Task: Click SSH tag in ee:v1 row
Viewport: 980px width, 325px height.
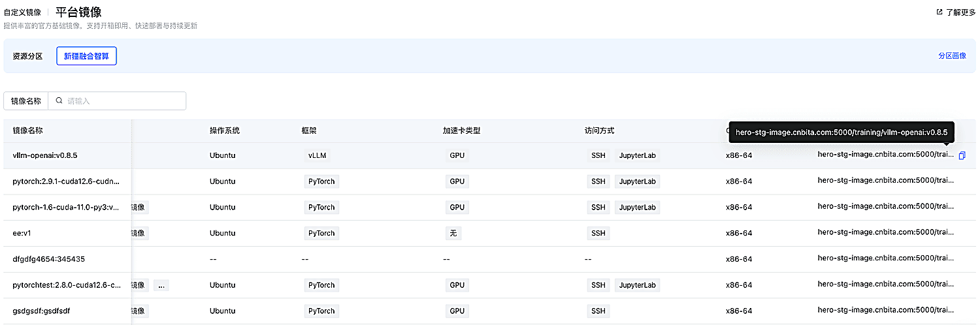Action: (598, 233)
